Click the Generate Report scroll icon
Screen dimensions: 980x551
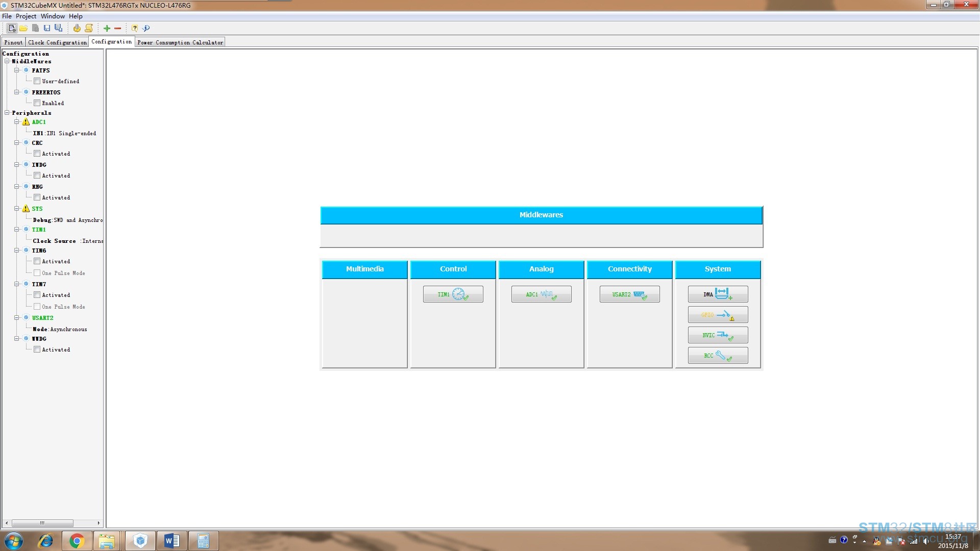[89, 28]
